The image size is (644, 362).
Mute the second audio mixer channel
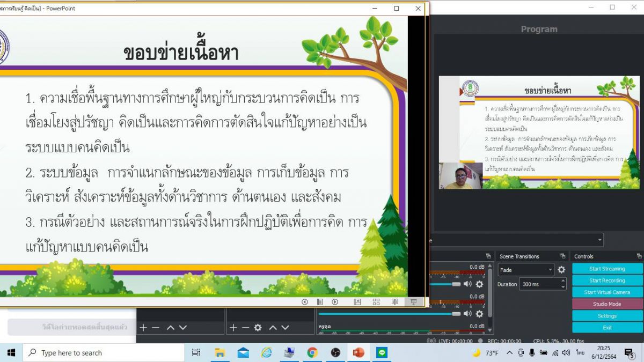pyautogui.click(x=467, y=314)
